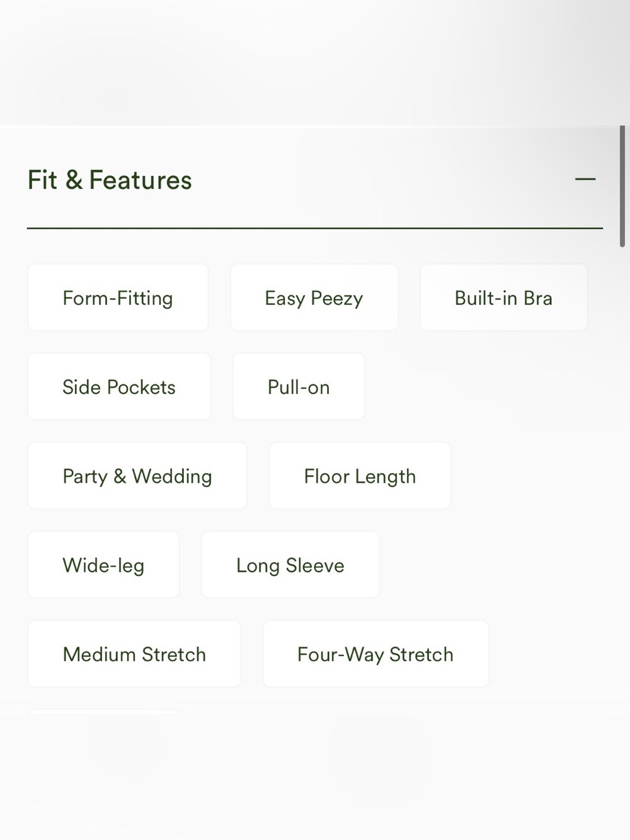Filter by Party & Wedding
630x840 pixels.
click(137, 476)
